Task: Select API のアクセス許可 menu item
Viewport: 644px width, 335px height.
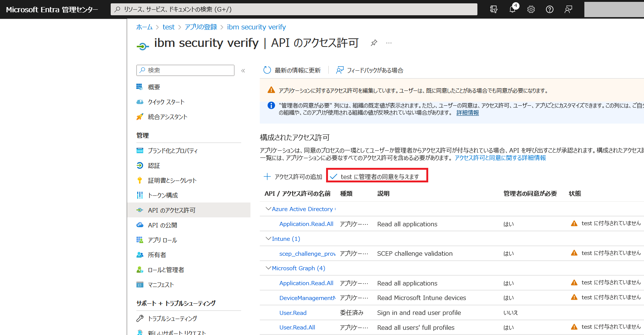Action: click(189, 210)
